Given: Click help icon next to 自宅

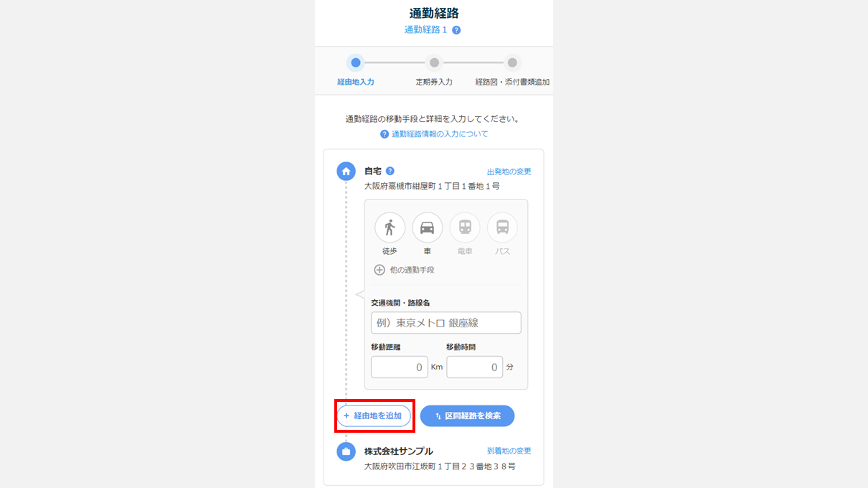Looking at the screenshot, I should click(390, 171).
